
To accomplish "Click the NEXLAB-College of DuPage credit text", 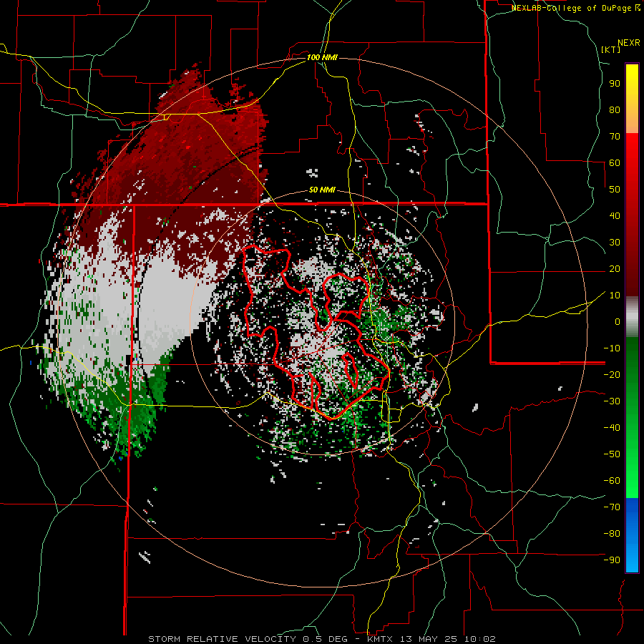I will click(x=575, y=8).
